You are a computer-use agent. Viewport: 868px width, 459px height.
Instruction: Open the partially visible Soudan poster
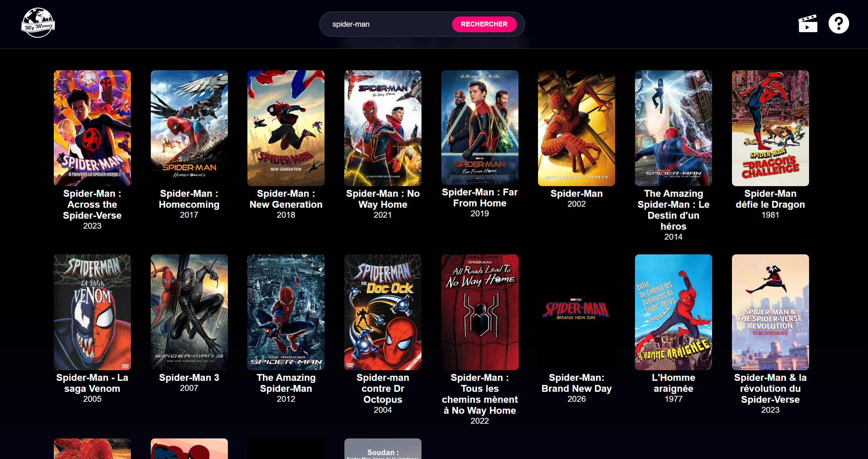coord(383,449)
